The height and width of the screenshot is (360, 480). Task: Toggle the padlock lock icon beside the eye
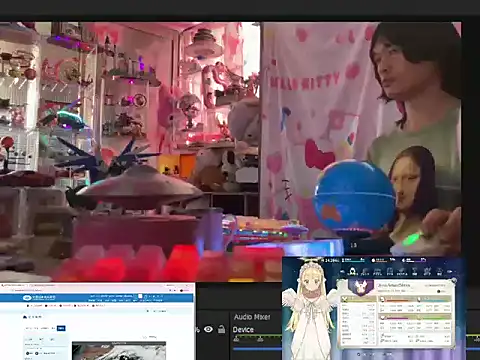click(221, 329)
